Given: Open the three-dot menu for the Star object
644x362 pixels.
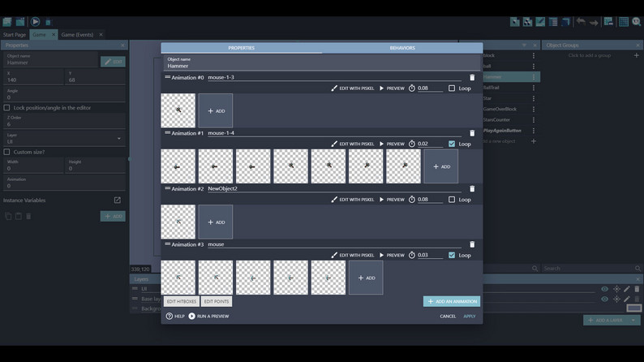Looking at the screenshot, I should (534, 98).
